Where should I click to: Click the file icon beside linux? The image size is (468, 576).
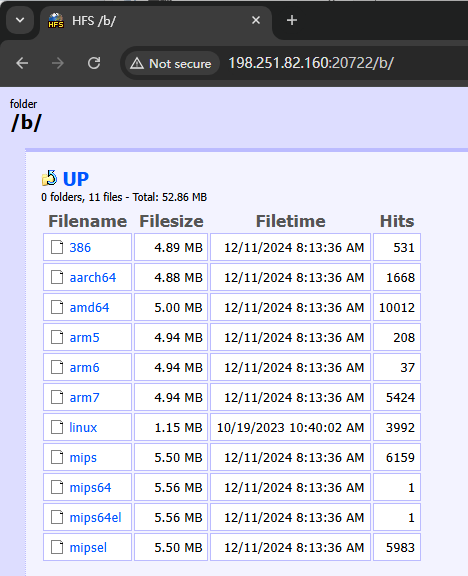pos(57,427)
